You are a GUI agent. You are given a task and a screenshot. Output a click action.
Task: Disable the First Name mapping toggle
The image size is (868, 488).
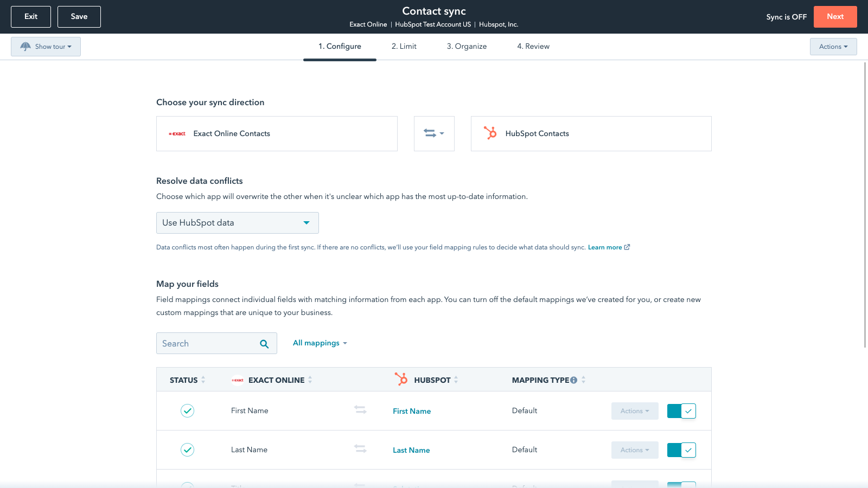[x=681, y=411]
